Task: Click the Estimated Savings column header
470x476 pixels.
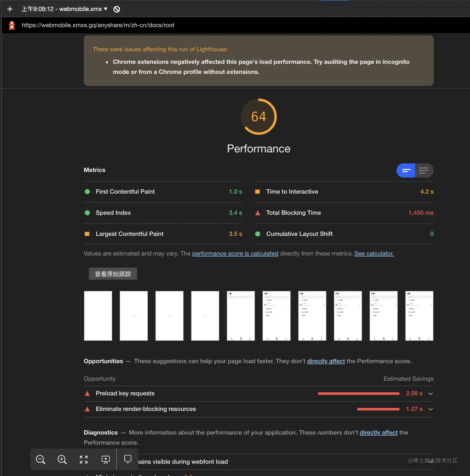Action: pyautogui.click(x=408, y=379)
